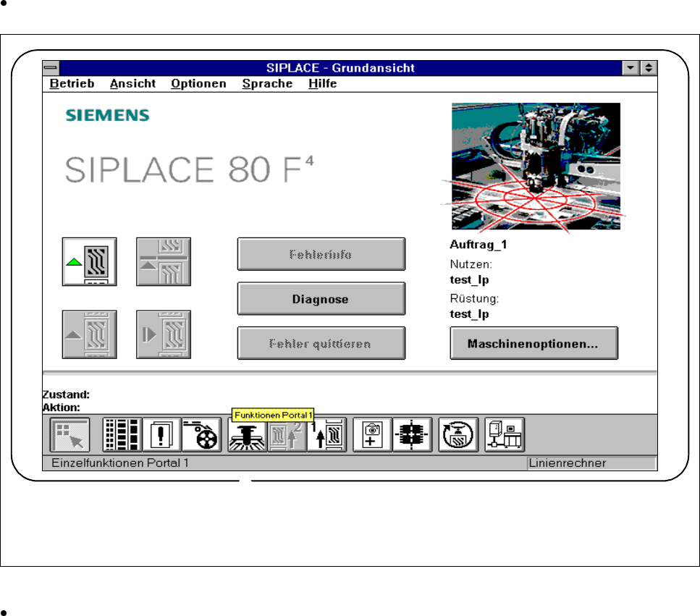Click the greyed up-triangle board button
Screen dimensions: 700x616
89,334
